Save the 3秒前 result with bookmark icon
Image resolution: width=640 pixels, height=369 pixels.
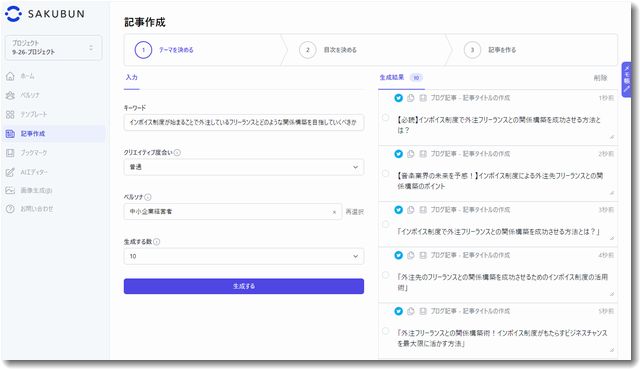(423, 210)
